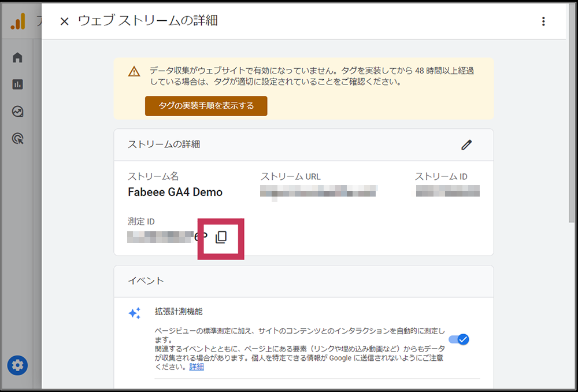Click the enhanced measurement sparkle icon
Screen dimensions: 578x392
click(134, 313)
